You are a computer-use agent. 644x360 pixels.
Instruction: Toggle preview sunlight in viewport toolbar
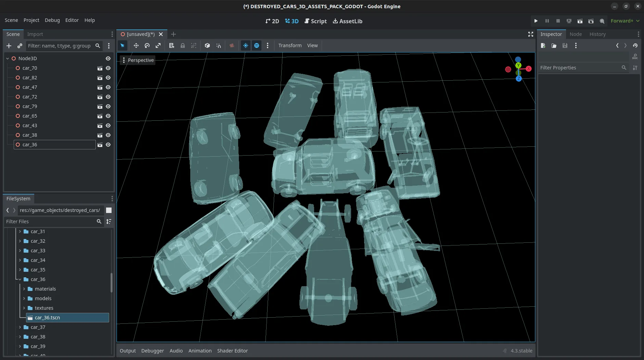coord(246,45)
